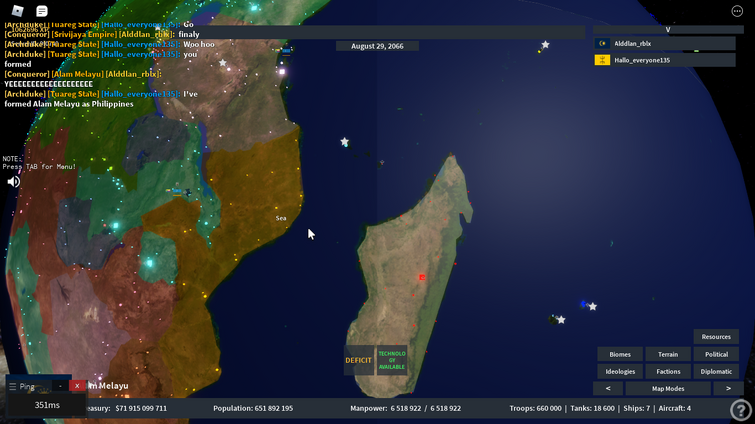The height and width of the screenshot is (424, 755).
Task: Click the Tanks count in status bar
Action: pos(592,408)
